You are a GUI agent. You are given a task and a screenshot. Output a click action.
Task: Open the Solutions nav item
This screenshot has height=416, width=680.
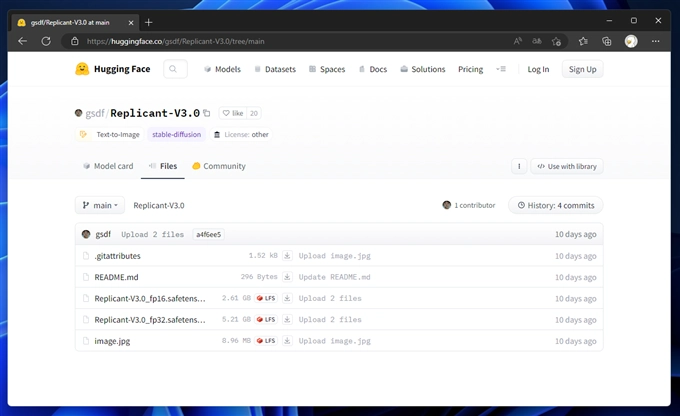click(x=423, y=69)
